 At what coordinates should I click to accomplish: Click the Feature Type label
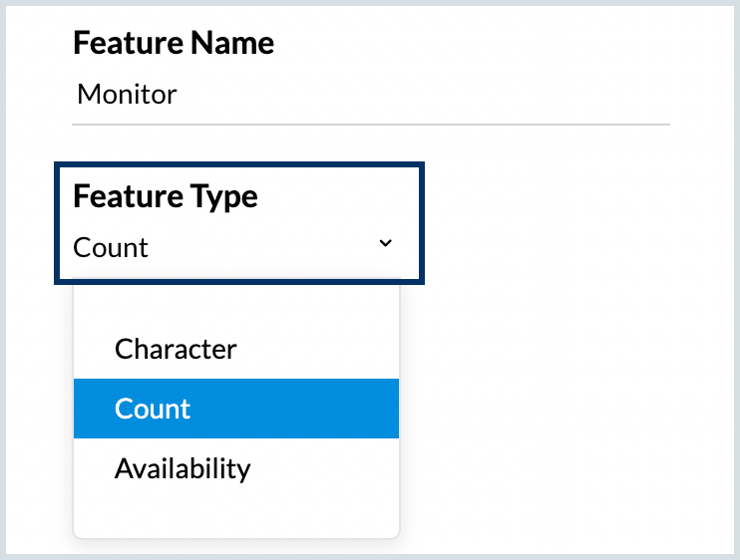coord(166,196)
